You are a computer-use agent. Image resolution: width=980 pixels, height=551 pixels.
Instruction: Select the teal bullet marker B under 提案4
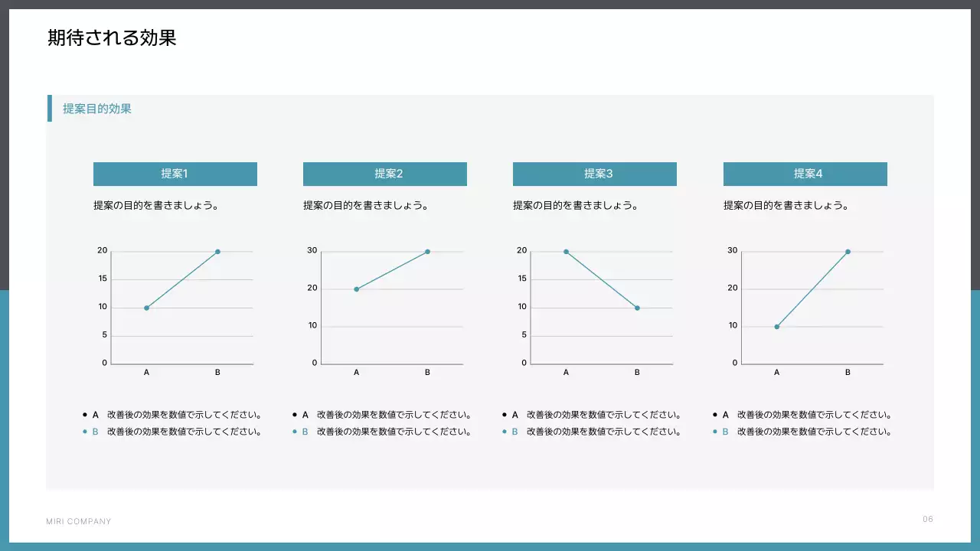[x=715, y=431]
